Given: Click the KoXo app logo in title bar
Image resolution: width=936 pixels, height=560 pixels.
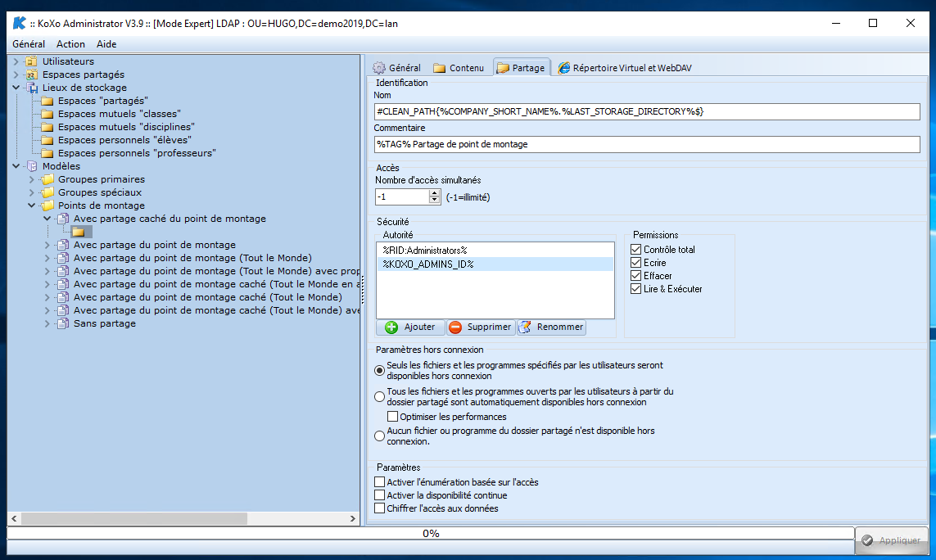Looking at the screenshot, I should [x=19, y=23].
